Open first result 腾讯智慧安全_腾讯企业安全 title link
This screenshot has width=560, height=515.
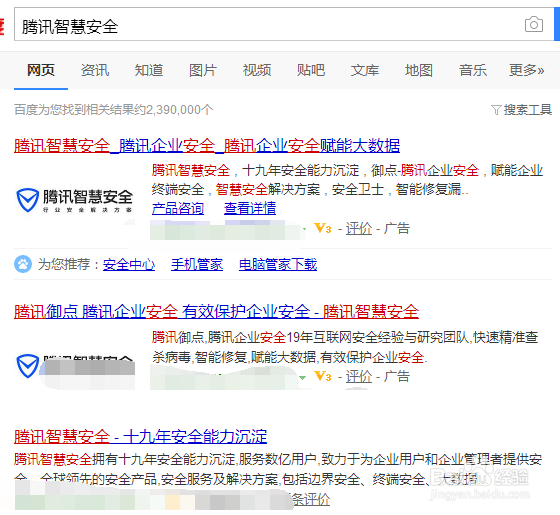[207, 146]
